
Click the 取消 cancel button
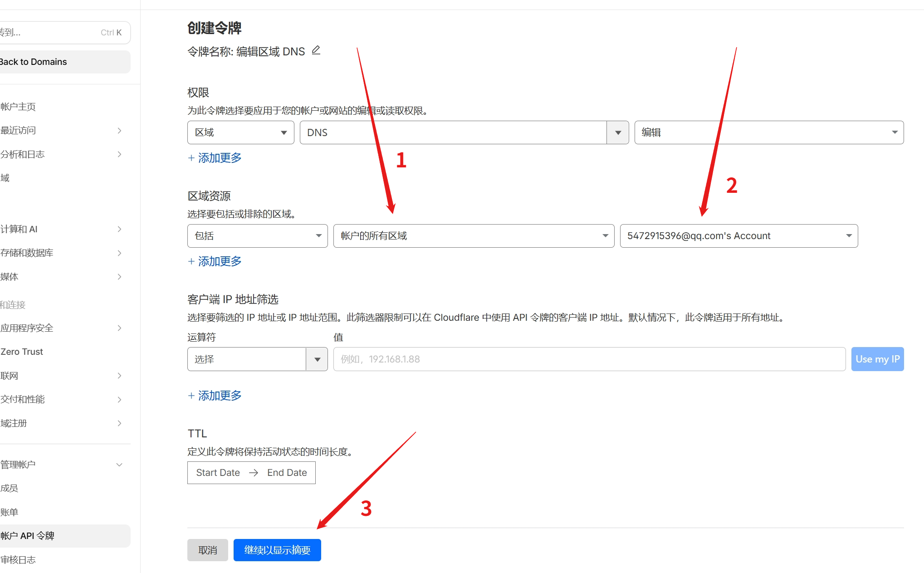point(207,550)
